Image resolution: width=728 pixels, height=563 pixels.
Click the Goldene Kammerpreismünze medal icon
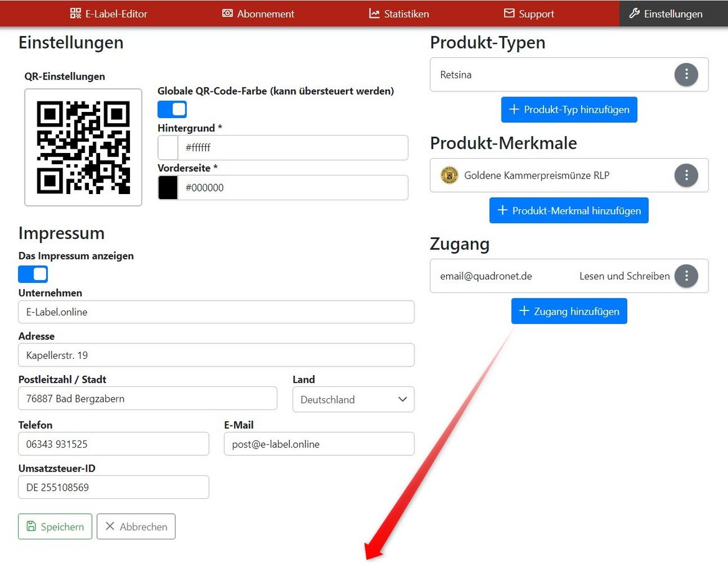pos(449,175)
